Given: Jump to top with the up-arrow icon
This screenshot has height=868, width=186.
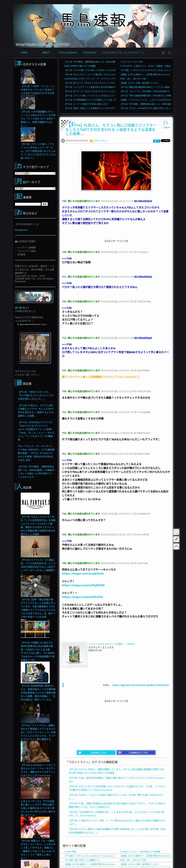Looking at the screenshot, I should tap(176, 547).
